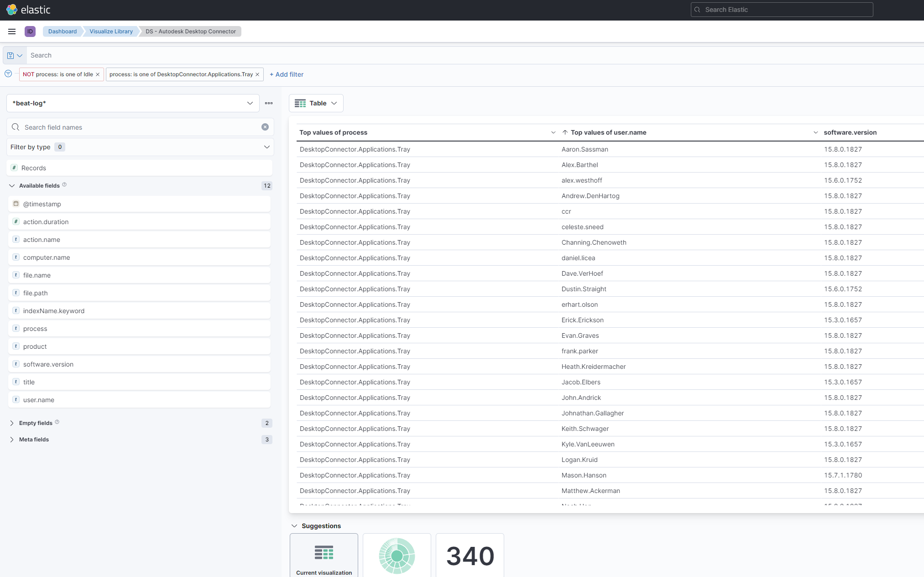Collapse the Suggestions section
The image size is (924, 577).
click(x=294, y=526)
